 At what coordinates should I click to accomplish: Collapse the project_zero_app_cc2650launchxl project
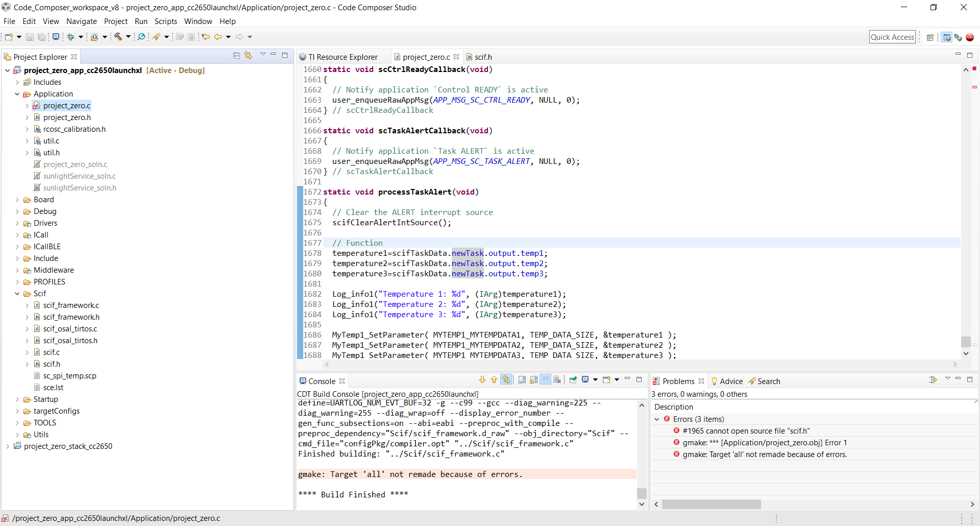[7, 70]
